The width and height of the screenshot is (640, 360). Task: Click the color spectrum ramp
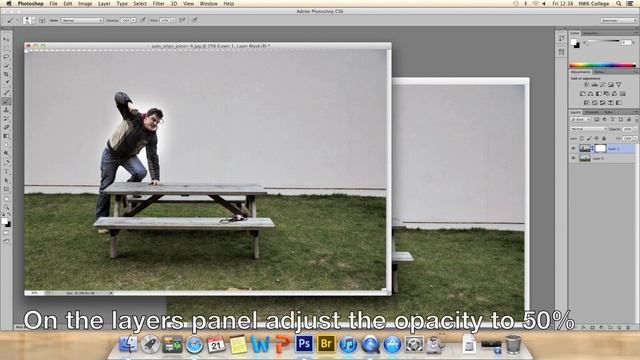click(x=602, y=65)
